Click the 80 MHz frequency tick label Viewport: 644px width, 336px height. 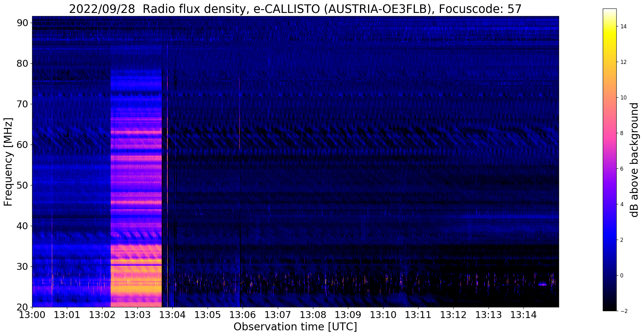(x=22, y=63)
